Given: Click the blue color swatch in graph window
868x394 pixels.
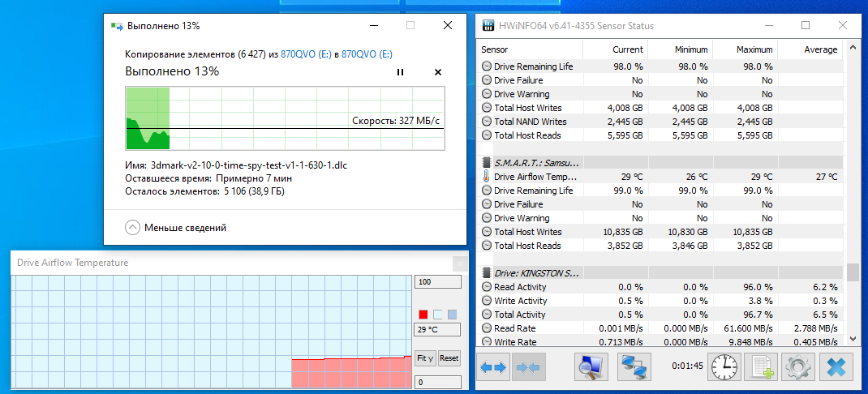Looking at the screenshot, I should [x=453, y=315].
